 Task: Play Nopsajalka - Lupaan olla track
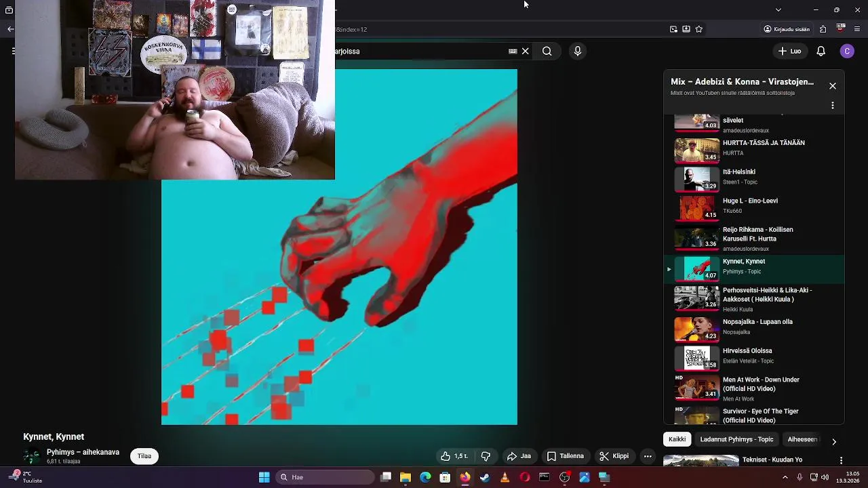coord(754,329)
